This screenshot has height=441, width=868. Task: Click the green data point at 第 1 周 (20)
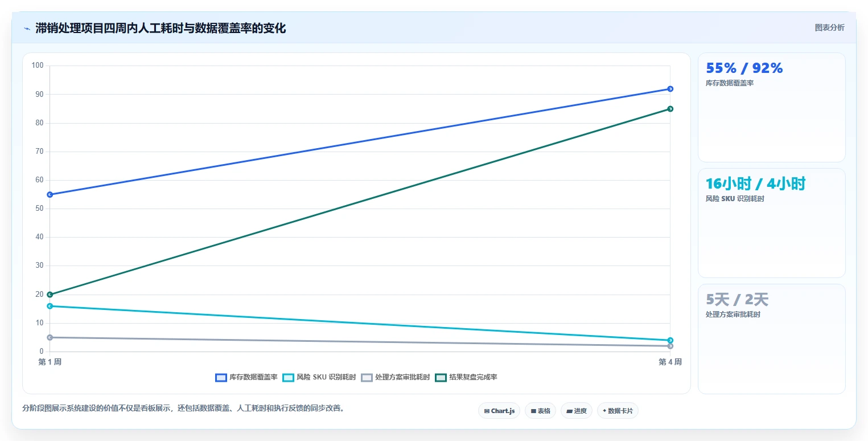click(x=50, y=295)
